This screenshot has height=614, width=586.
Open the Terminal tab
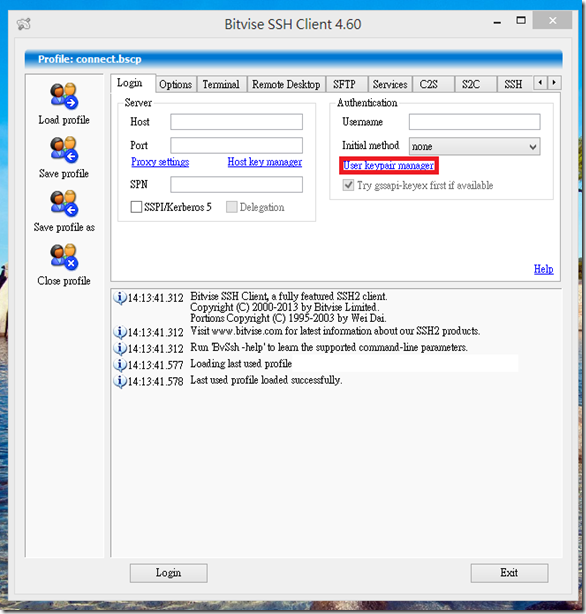pos(221,85)
